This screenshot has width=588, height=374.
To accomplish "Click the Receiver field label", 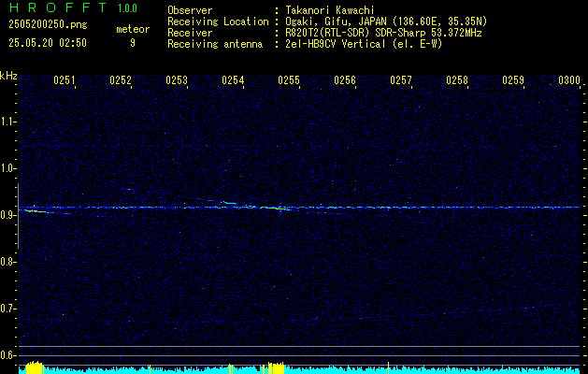I will click(190, 33).
